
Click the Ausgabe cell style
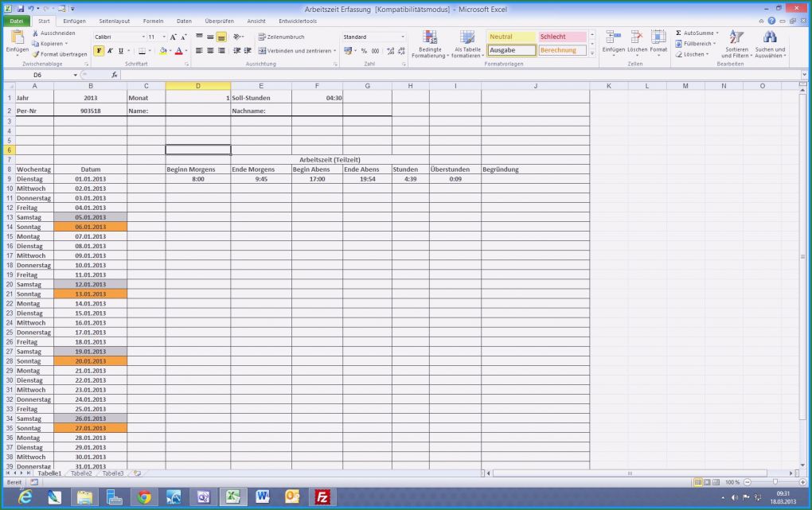pyautogui.click(x=510, y=50)
